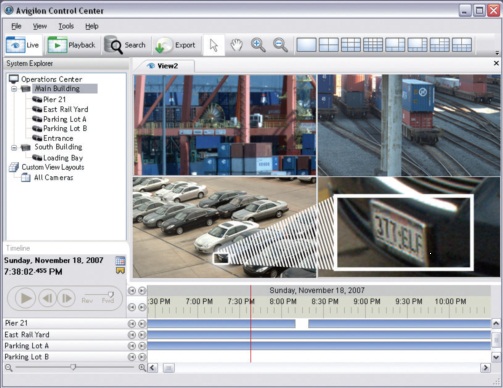Click the timeline zoom slider handle
This screenshot has height=388, width=503.
click(73, 367)
